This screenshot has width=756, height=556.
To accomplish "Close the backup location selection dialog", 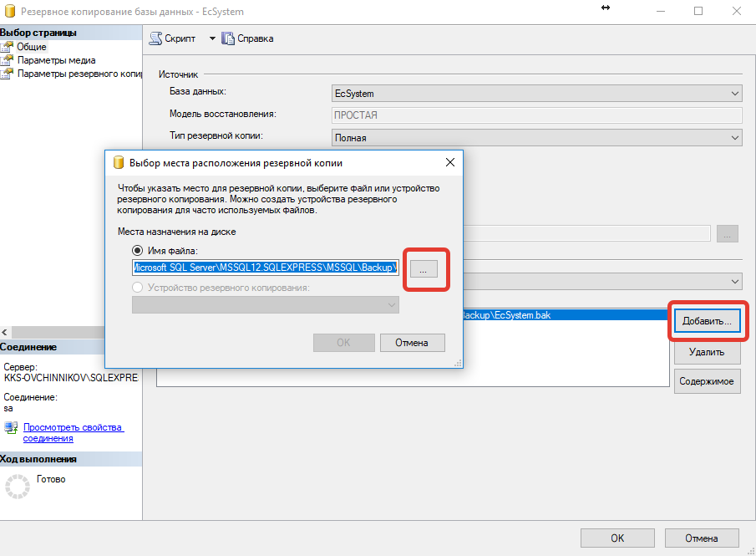I will tap(450, 163).
